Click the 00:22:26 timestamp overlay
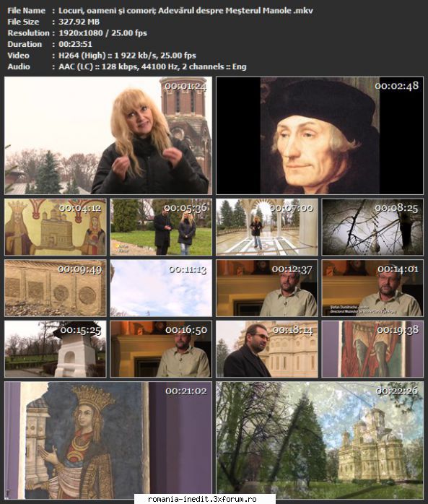428x504 pixels. coord(397,391)
